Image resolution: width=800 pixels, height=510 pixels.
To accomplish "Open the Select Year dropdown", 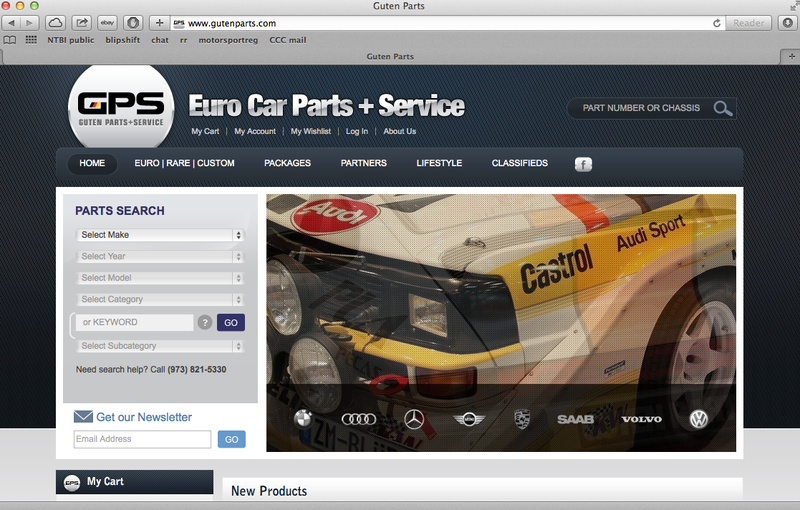I will [160, 257].
